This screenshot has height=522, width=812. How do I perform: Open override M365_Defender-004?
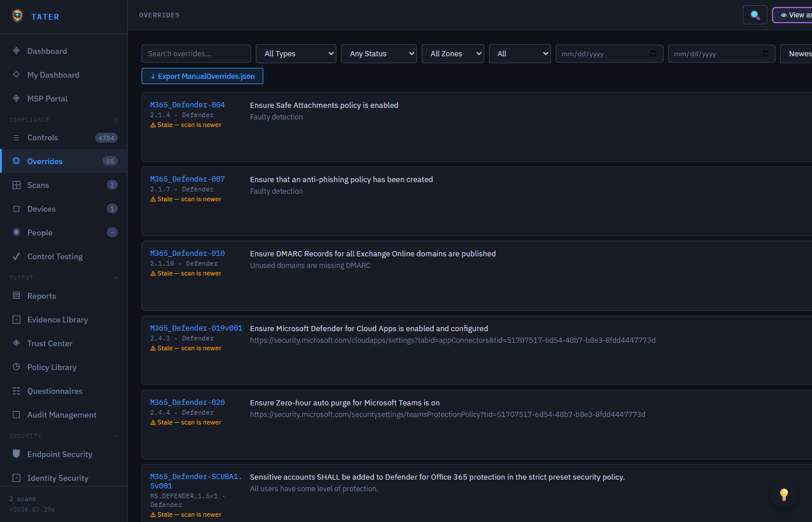(x=187, y=105)
